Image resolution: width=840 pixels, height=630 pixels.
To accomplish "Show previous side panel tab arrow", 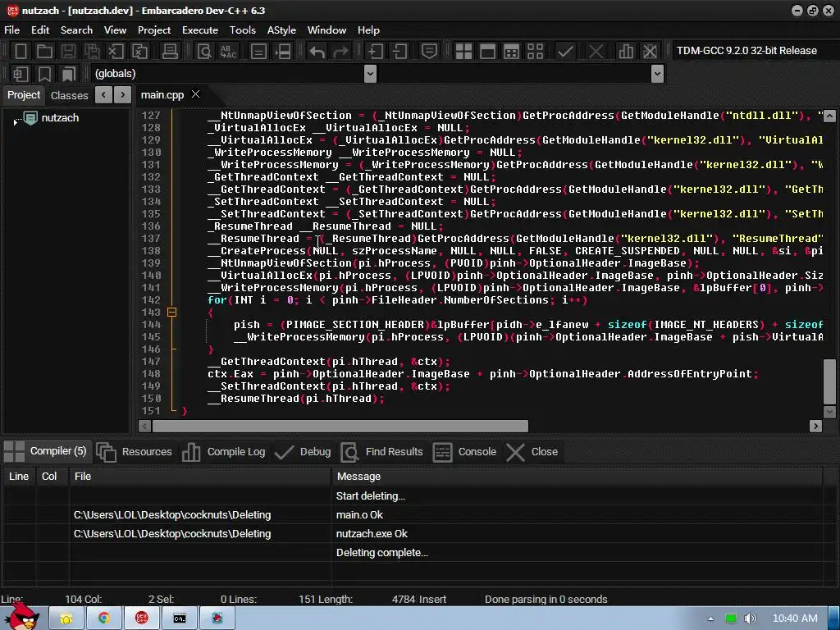I will pos(103,95).
